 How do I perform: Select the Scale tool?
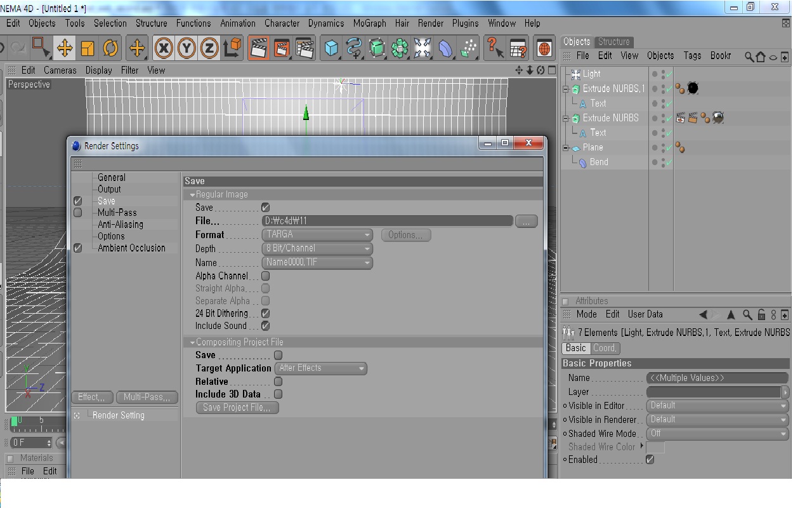[x=88, y=48]
